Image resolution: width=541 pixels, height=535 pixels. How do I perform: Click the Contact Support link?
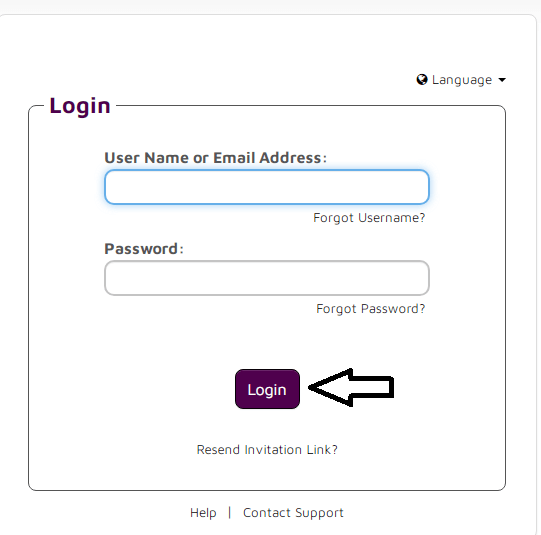click(293, 513)
